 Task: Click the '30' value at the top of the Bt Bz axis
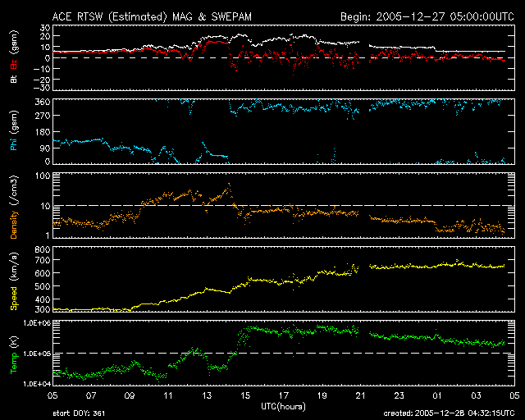click(46, 28)
